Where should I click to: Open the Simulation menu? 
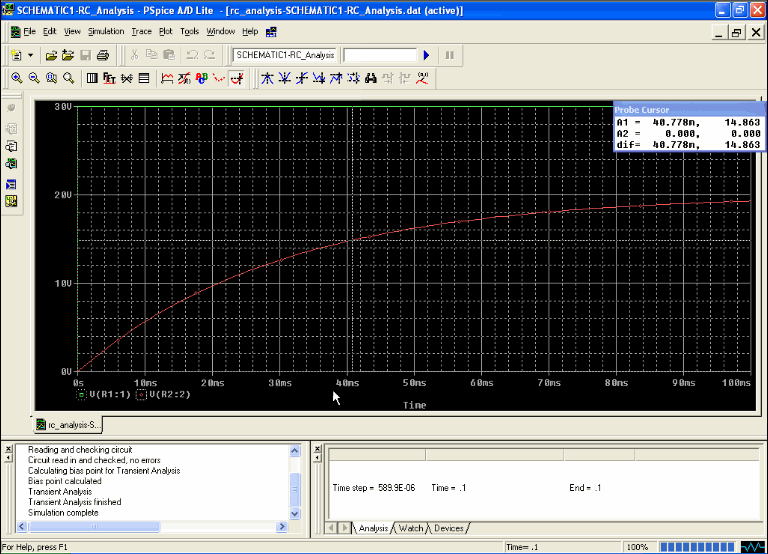pos(106,32)
